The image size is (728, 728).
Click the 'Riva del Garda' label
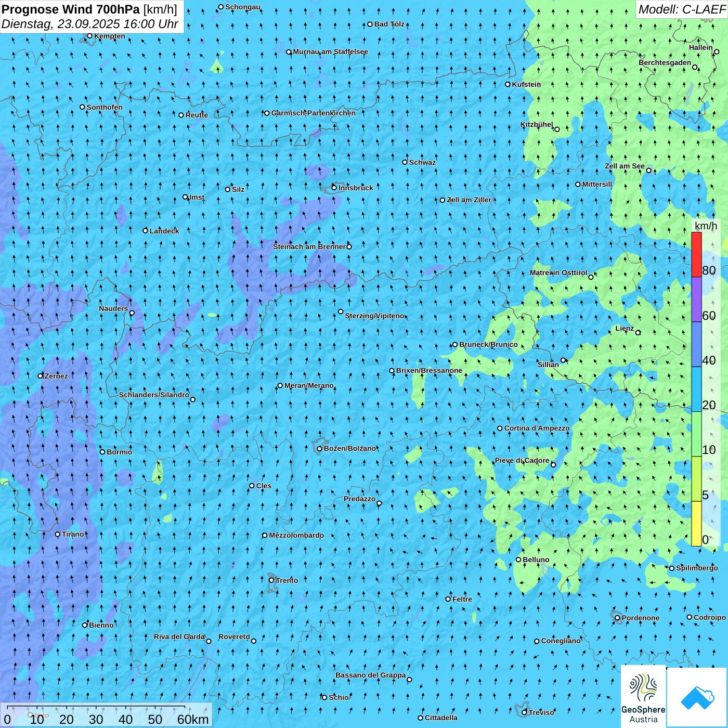click(179, 636)
